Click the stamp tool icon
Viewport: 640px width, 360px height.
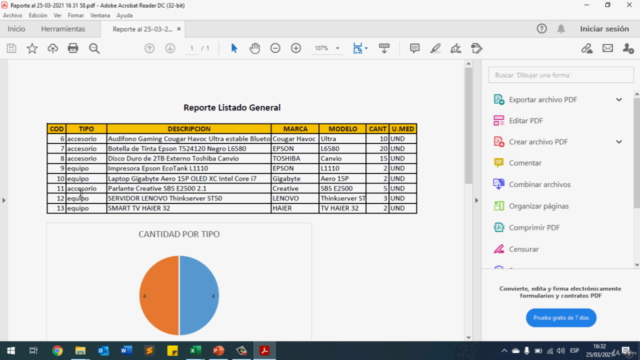pos(476,48)
